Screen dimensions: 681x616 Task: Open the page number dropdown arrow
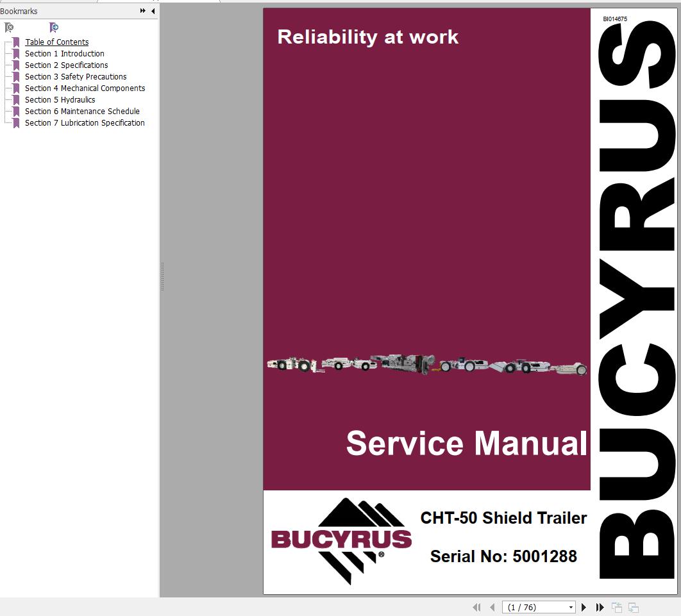tap(571, 607)
